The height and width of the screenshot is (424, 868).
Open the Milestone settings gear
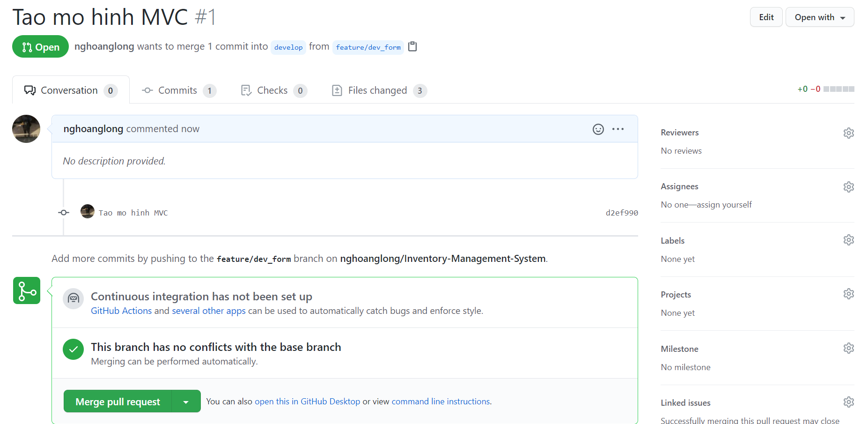click(848, 348)
